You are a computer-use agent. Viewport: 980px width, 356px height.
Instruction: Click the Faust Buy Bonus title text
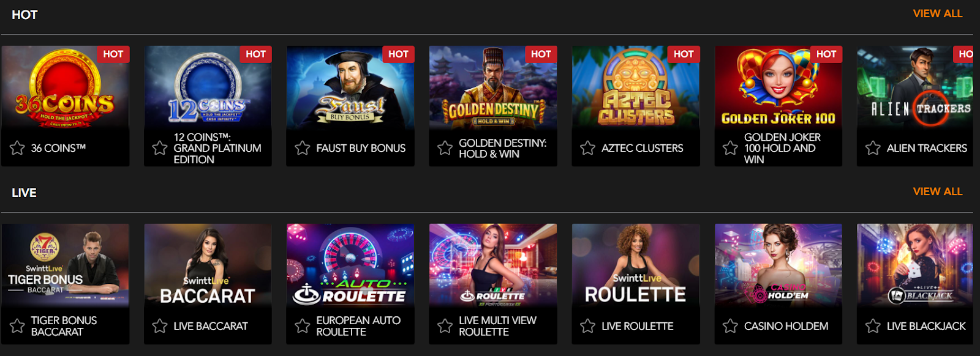(x=361, y=148)
